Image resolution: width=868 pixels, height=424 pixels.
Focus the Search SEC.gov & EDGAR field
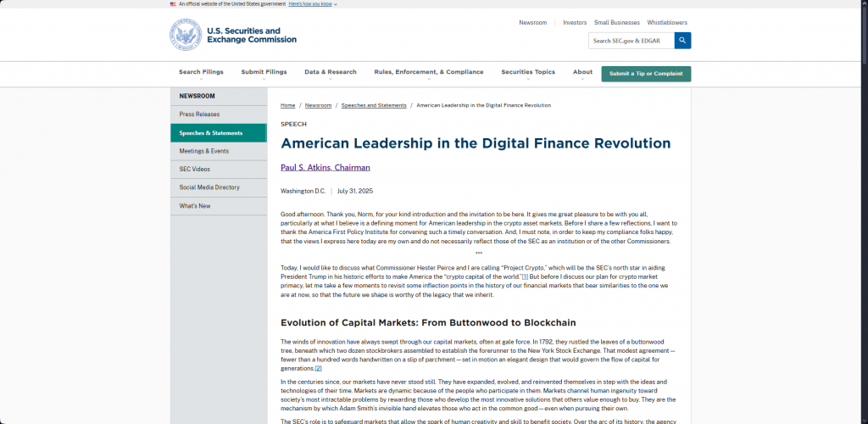pyautogui.click(x=631, y=41)
